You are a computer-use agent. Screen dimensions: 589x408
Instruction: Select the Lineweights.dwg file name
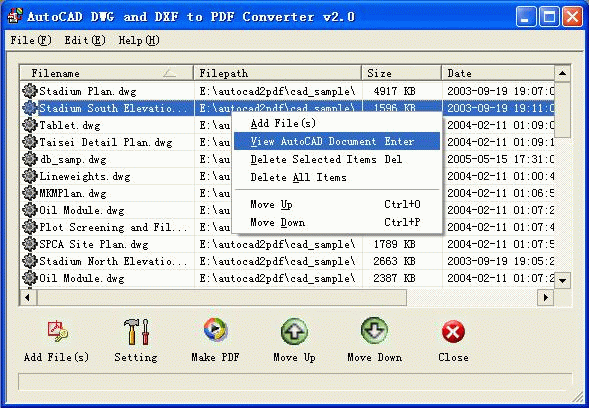(85, 176)
